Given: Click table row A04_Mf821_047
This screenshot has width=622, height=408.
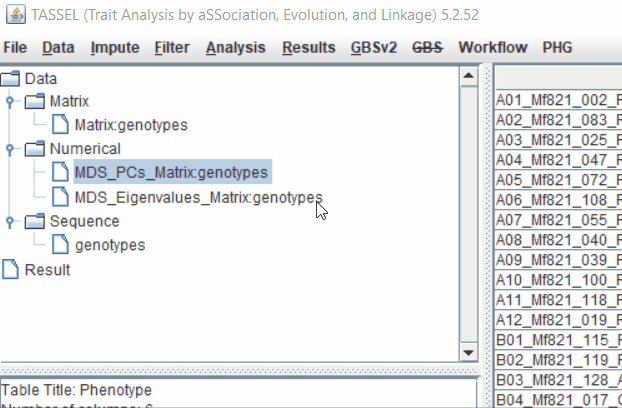Looking at the screenshot, I should click(559, 160).
